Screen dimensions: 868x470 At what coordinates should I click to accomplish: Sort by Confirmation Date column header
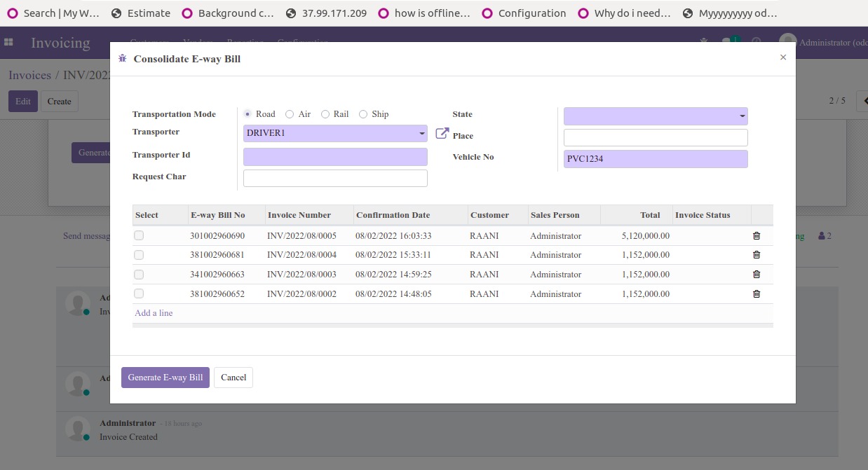click(x=393, y=215)
